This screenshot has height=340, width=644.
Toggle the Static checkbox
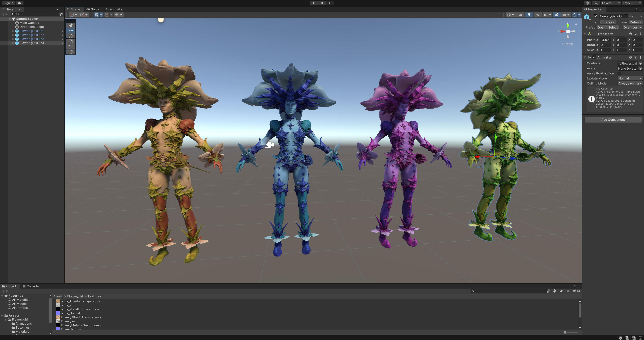tap(626, 16)
